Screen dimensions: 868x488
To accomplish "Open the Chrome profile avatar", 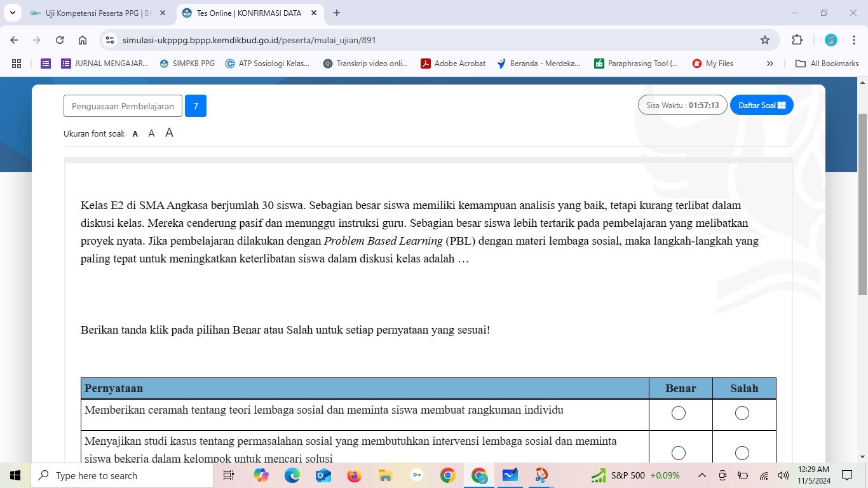I will pos(831,40).
